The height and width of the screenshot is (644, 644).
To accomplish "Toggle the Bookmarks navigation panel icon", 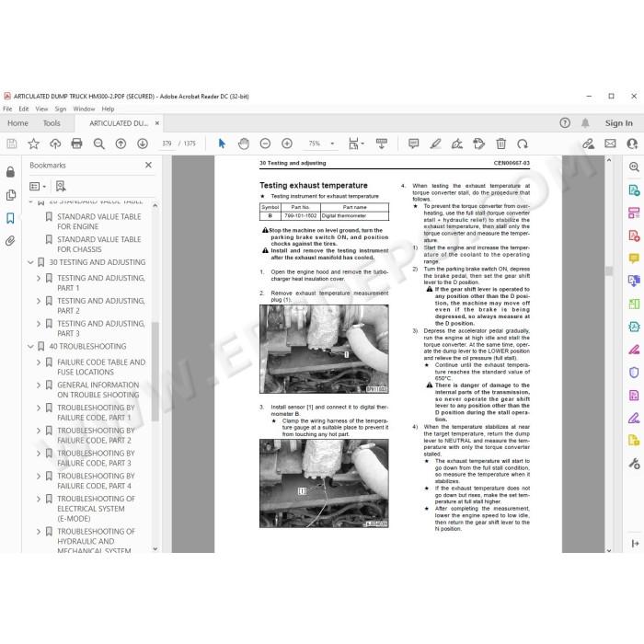I will tap(11, 218).
